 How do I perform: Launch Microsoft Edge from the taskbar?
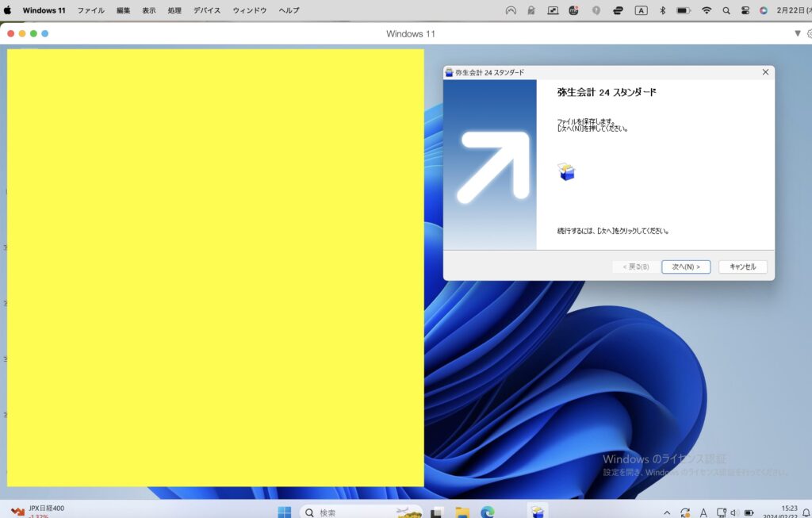tap(488, 512)
